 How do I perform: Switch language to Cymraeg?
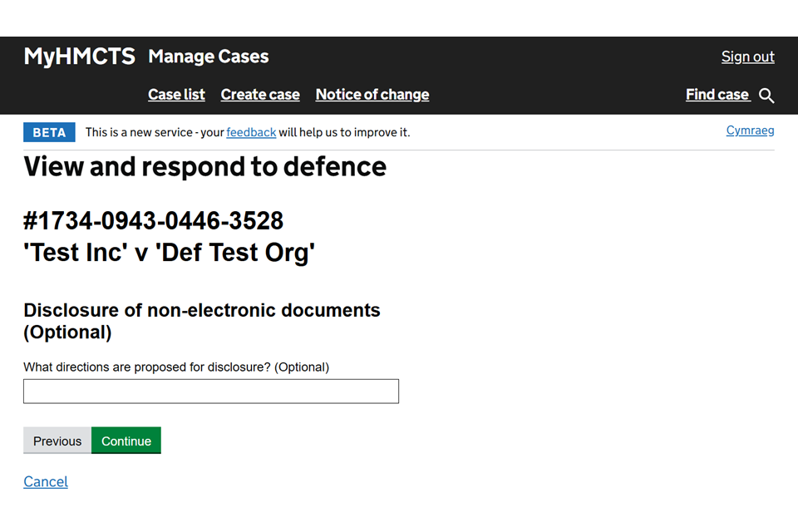(750, 131)
